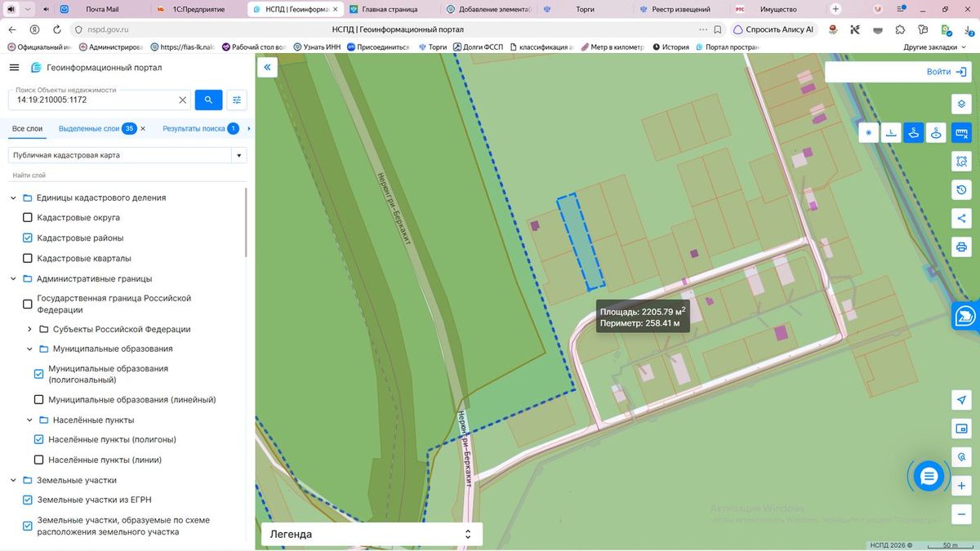Open the blue chat assistant bubble

[x=929, y=477]
